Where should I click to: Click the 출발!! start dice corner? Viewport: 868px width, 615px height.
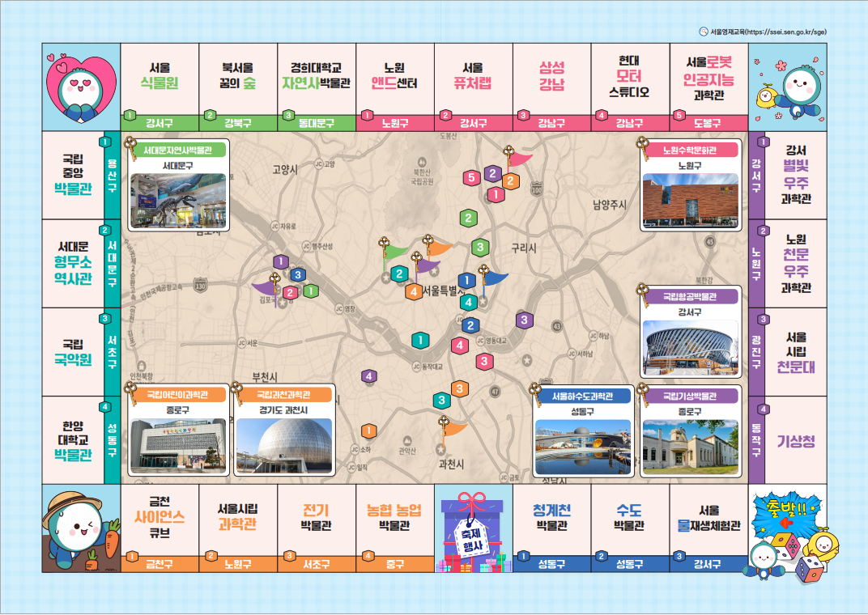788,529
